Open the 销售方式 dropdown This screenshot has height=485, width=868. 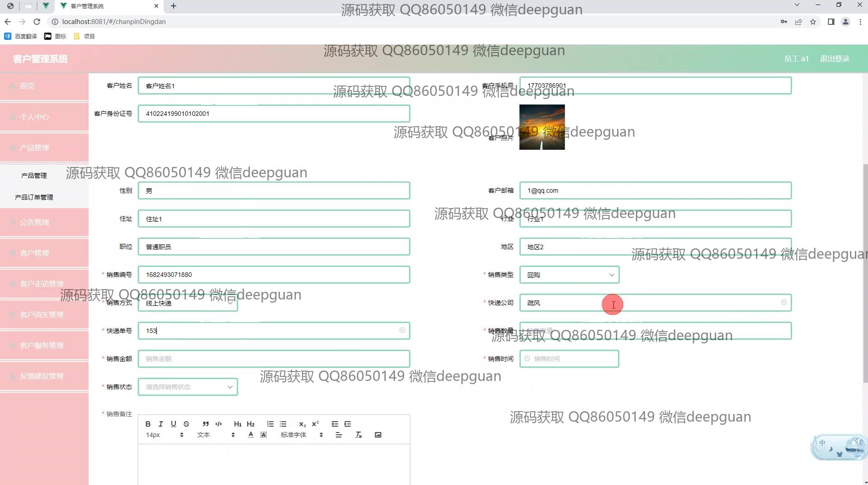tap(188, 303)
